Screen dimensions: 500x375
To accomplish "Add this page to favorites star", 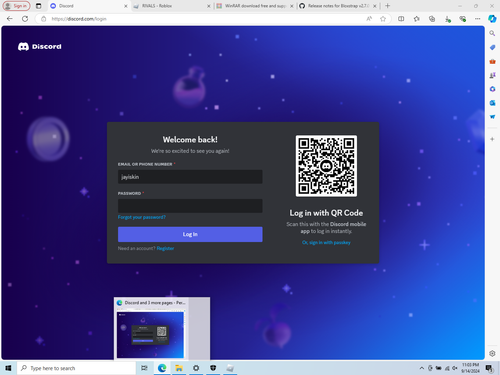I will 383,19.
